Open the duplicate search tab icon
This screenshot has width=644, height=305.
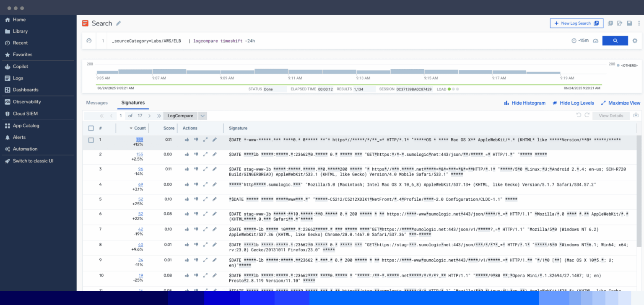610,23
